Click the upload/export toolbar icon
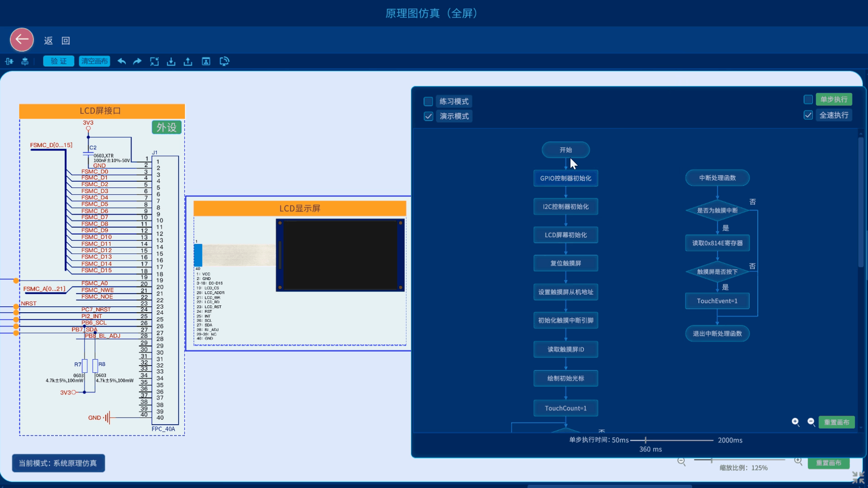Image resolution: width=868 pixels, height=488 pixels. [188, 61]
